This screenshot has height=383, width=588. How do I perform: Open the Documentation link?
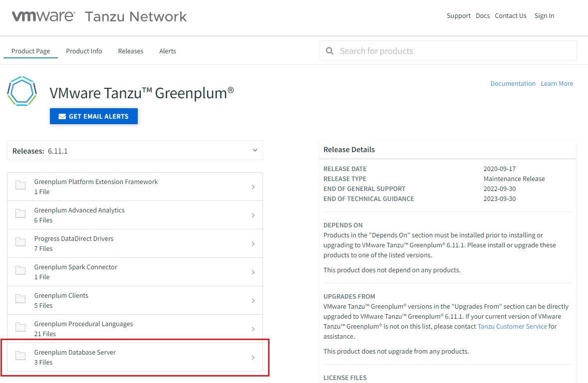pyautogui.click(x=513, y=84)
